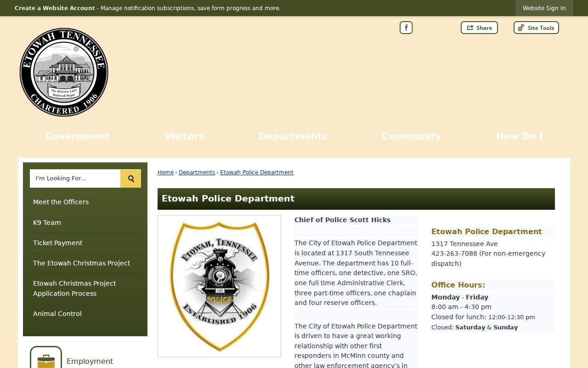
Task: Click the Departments breadcrumb link
Action: click(197, 172)
